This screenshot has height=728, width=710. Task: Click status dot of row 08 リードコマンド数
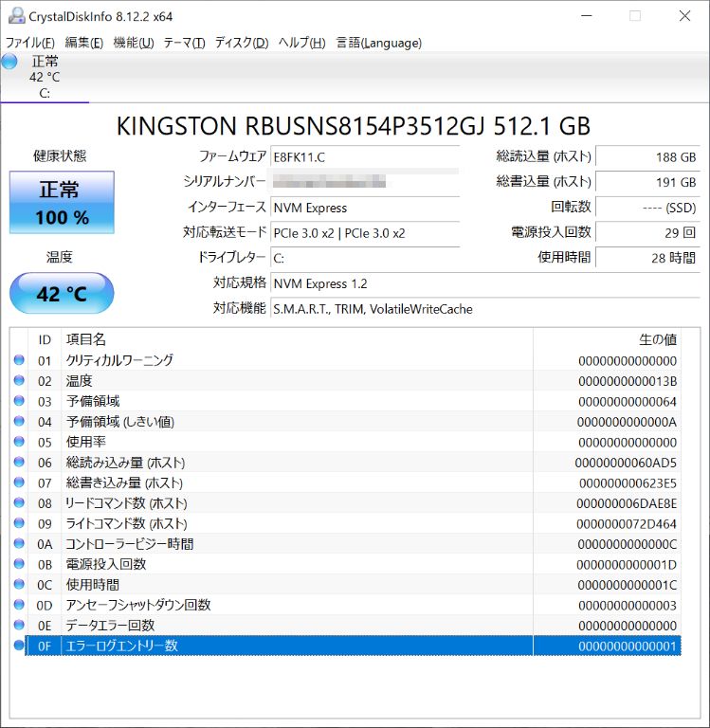tap(19, 502)
